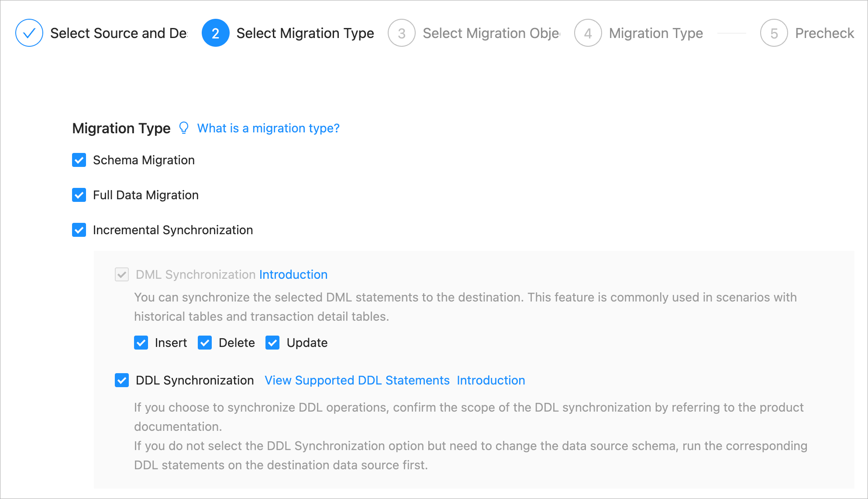Click the lightbulb hint icon

click(x=184, y=128)
